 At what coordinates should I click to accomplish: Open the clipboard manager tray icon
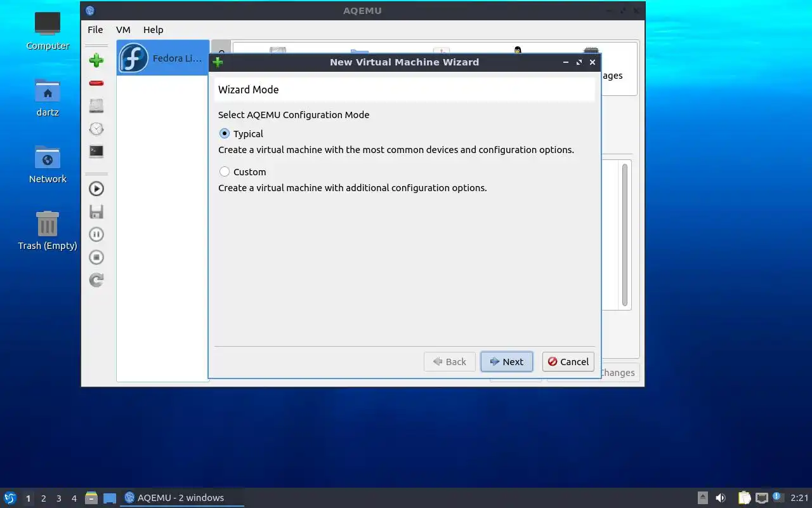pos(744,498)
